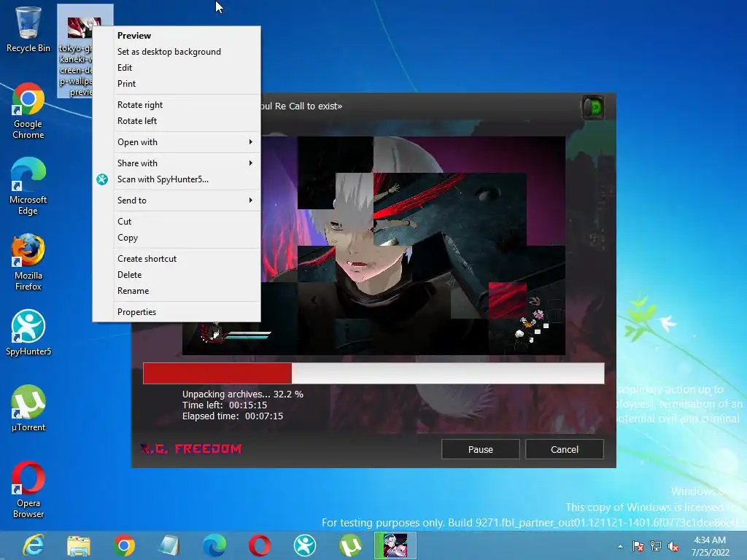Image resolution: width=747 pixels, height=560 pixels.
Task: Launch Opera from the taskbar
Action: pyautogui.click(x=259, y=545)
